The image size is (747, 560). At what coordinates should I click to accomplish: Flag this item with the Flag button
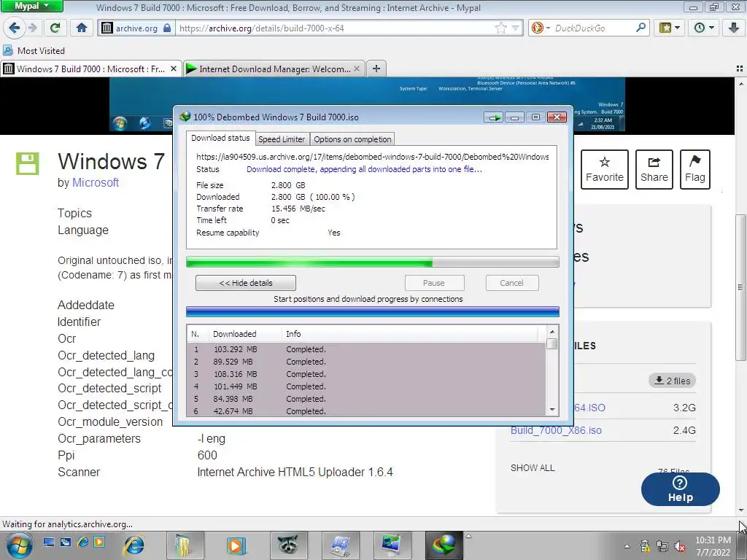click(695, 169)
